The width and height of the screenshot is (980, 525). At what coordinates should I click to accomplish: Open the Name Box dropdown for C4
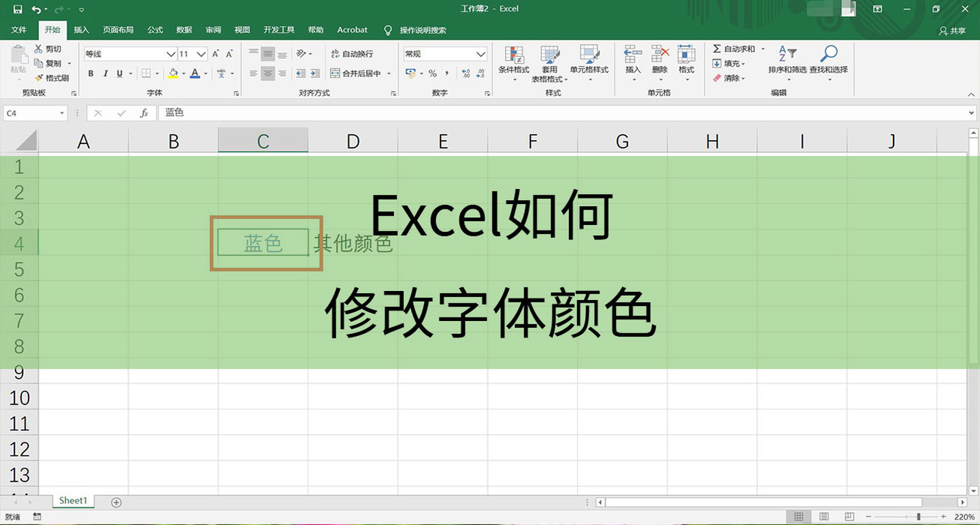click(x=62, y=113)
